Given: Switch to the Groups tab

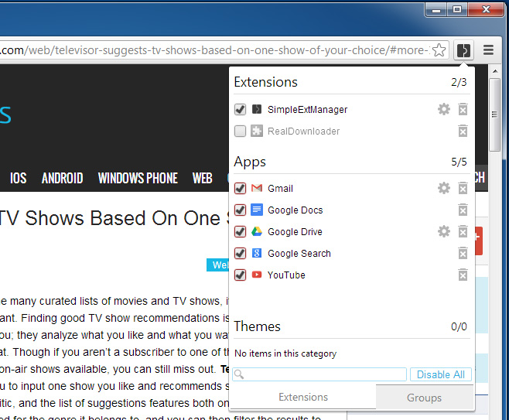Looking at the screenshot, I should click(x=424, y=398).
